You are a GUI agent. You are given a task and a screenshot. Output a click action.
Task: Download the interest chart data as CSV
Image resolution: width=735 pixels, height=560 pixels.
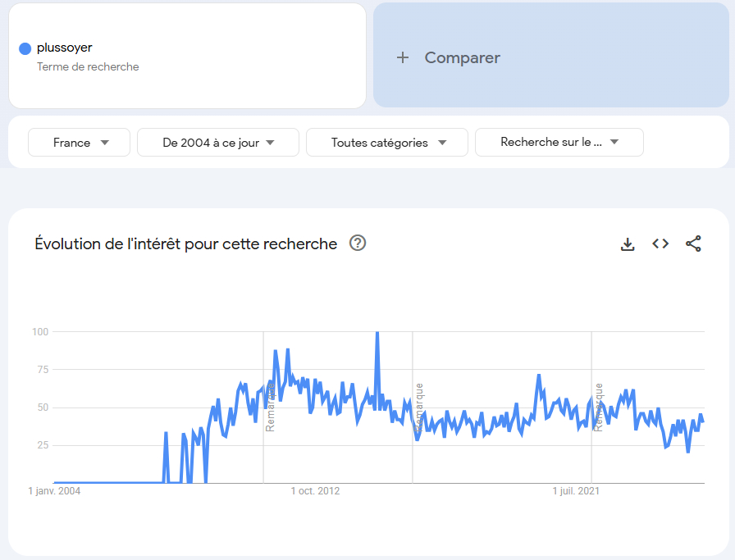click(x=628, y=244)
